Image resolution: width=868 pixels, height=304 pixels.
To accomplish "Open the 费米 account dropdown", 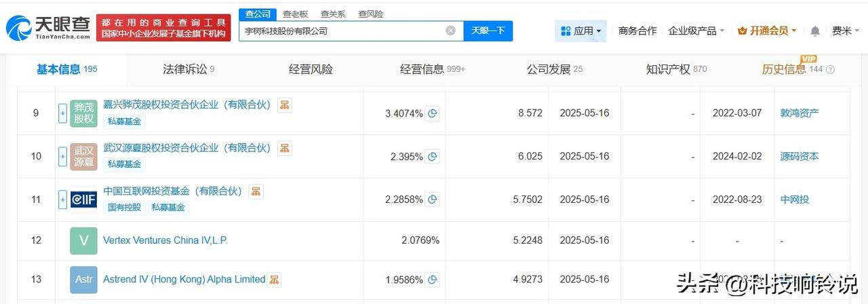I will [846, 31].
